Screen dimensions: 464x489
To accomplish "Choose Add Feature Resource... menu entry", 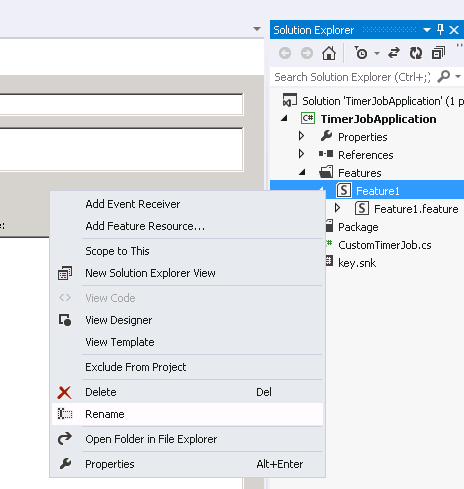I will point(188,226).
